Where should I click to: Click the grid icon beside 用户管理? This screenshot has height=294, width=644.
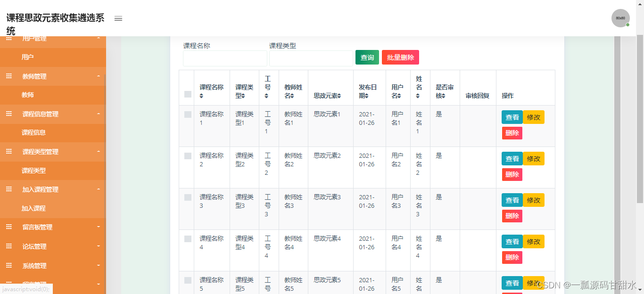click(x=8, y=38)
